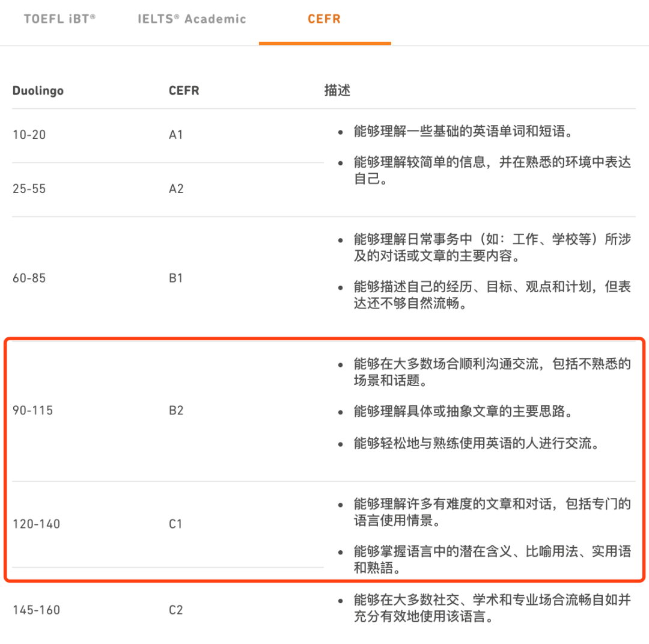Click description 能够在大多数社交、学术和专业场合
Viewport: 649px width, 644px height.
[x=492, y=608]
